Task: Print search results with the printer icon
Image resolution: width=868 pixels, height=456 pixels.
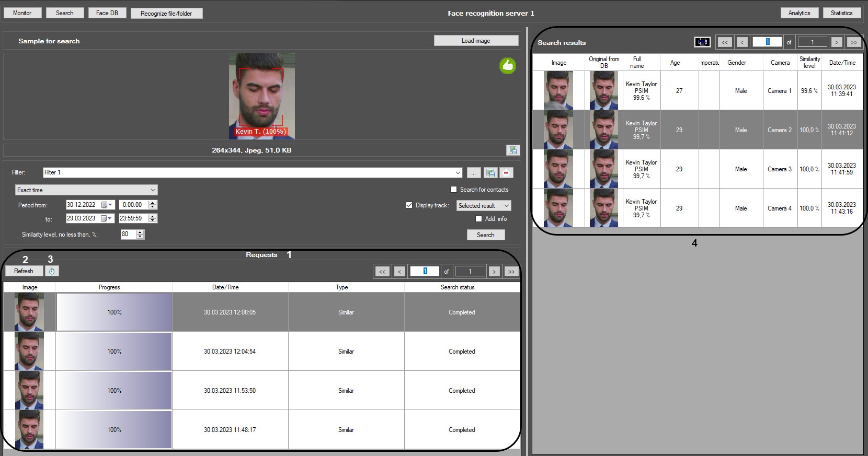Action: pos(702,42)
